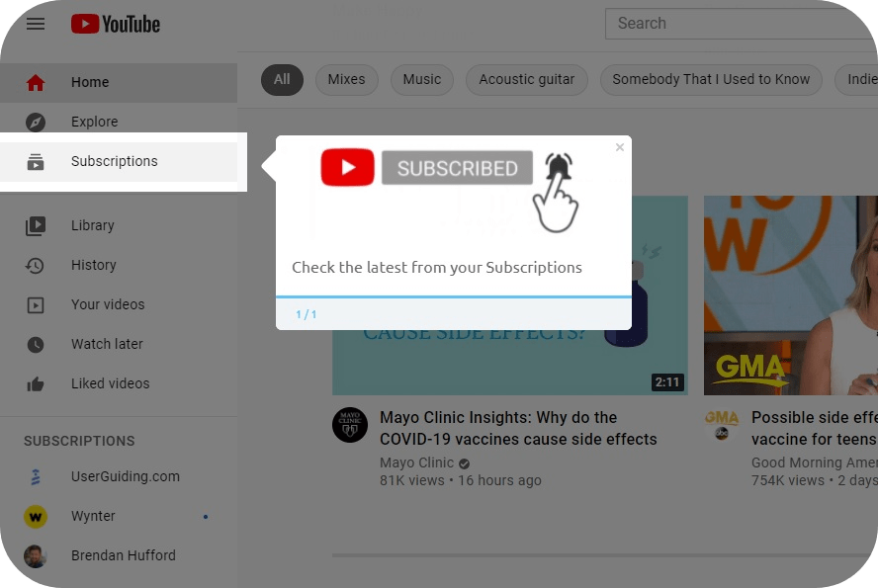Click the Library icon

[x=36, y=225]
